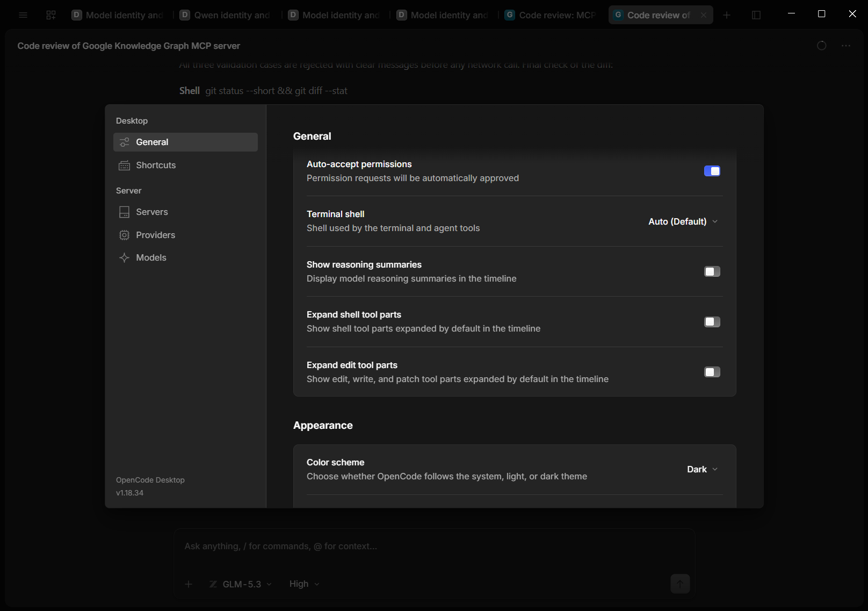The width and height of the screenshot is (868, 611).
Task: Open the Servers settings page
Action: click(x=185, y=212)
